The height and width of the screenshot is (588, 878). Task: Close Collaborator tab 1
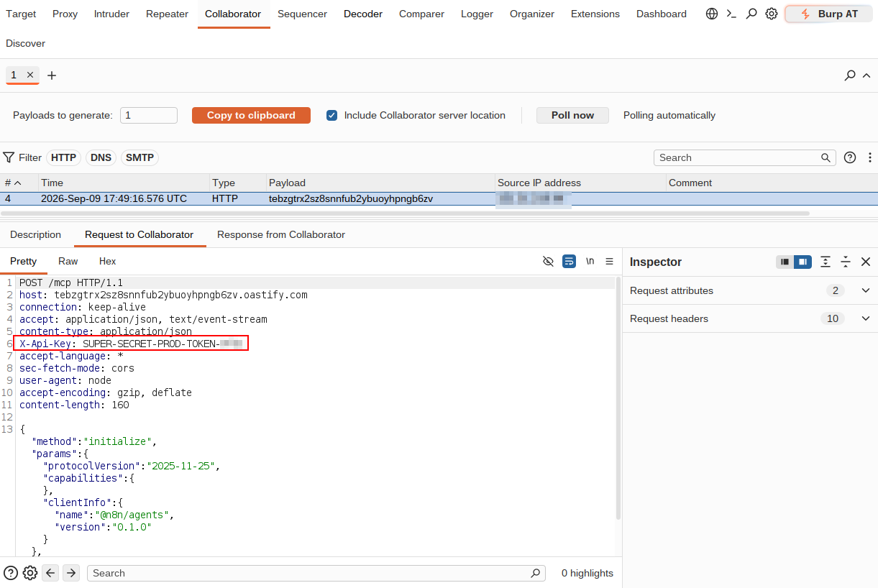[x=30, y=75]
